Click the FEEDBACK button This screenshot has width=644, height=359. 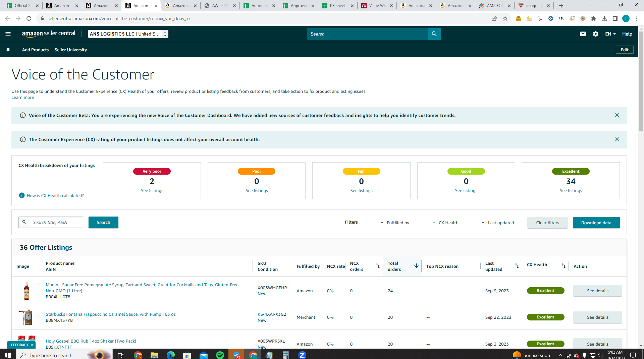point(20,345)
